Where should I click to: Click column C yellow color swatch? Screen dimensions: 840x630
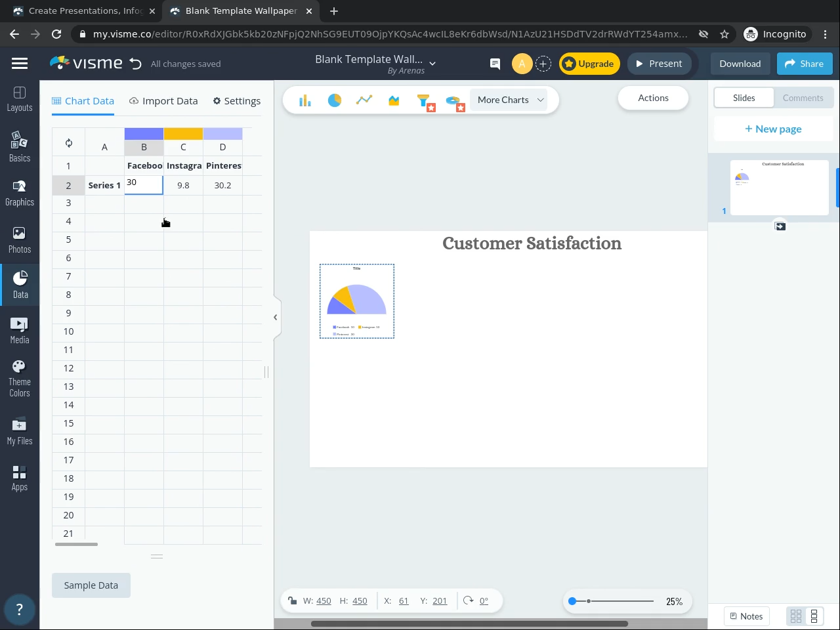(x=183, y=134)
